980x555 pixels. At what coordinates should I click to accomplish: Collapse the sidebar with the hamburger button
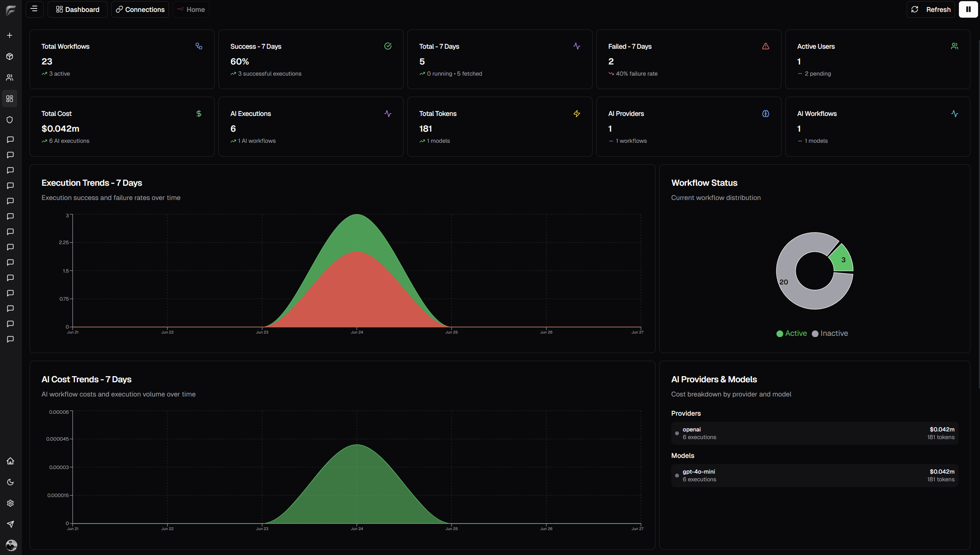(x=34, y=9)
